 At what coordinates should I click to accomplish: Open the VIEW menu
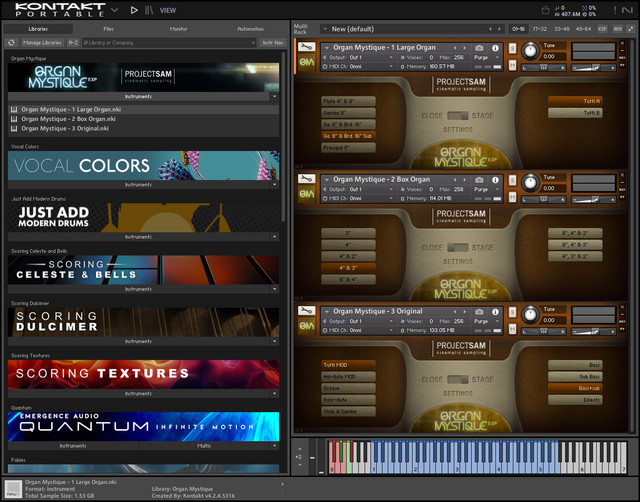coord(168,10)
